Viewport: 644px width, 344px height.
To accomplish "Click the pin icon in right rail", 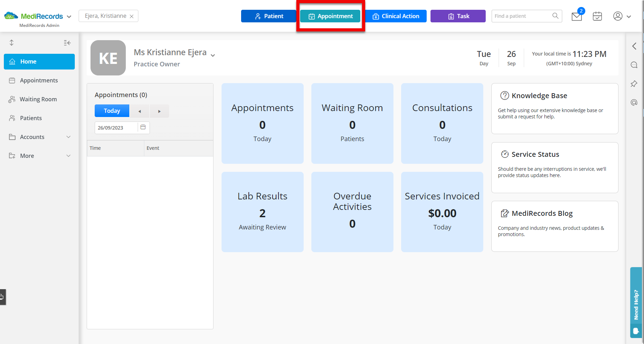I will [634, 84].
